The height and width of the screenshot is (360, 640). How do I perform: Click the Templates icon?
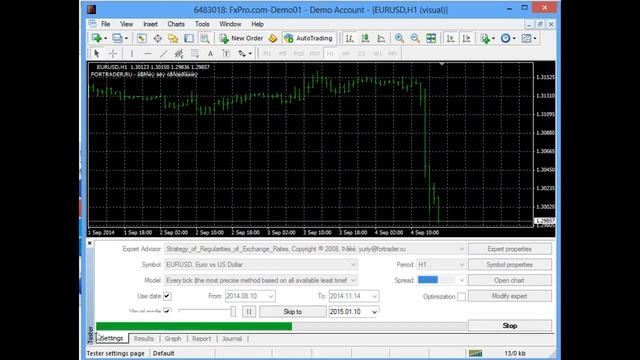[527, 38]
